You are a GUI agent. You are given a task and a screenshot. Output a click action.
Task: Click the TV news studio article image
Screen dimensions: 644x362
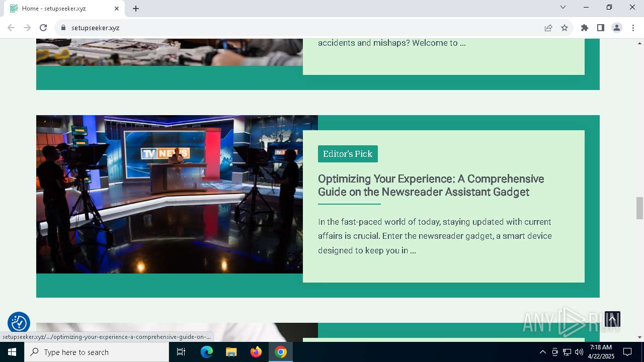pyautogui.click(x=170, y=194)
